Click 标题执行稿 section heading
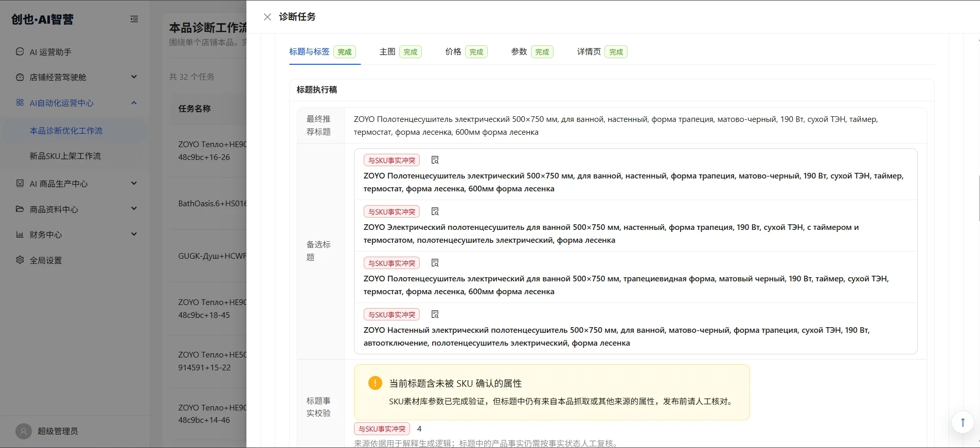980x448 pixels. 317,89
